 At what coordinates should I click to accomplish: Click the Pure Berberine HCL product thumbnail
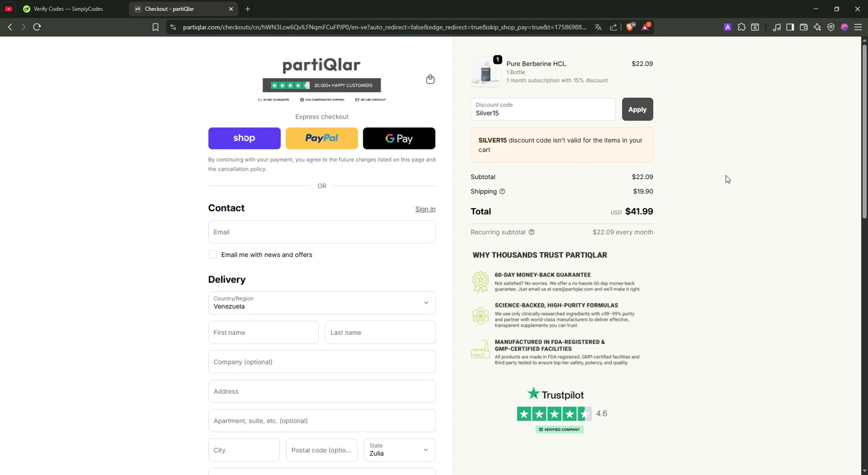(486, 72)
